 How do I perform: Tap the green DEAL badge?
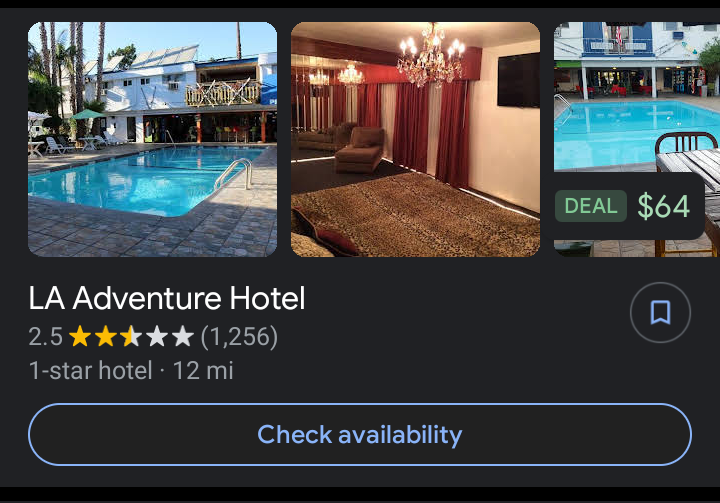point(591,206)
